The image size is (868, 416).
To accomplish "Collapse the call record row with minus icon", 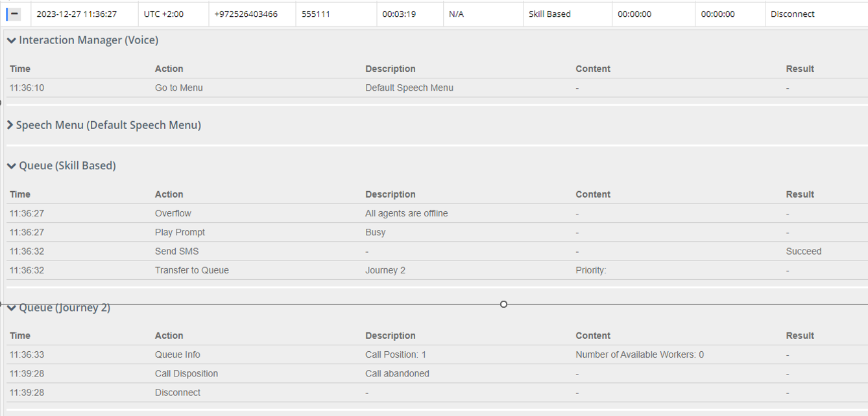I will pos(14,14).
